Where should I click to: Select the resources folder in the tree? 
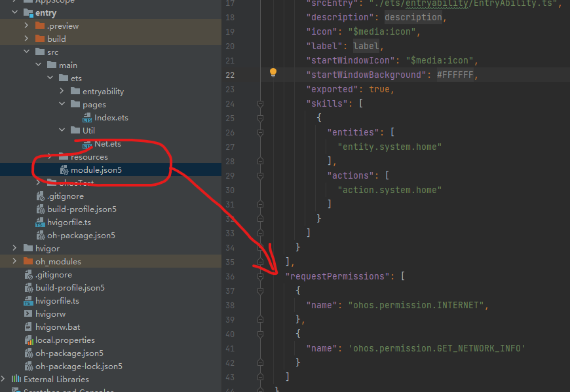pyautogui.click(x=88, y=157)
